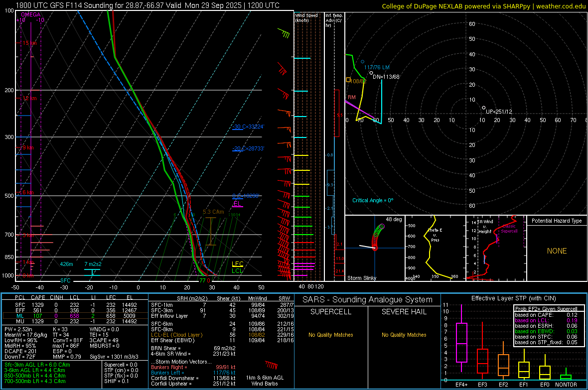
Task: Select the EFF parcel row
Action: (76, 310)
